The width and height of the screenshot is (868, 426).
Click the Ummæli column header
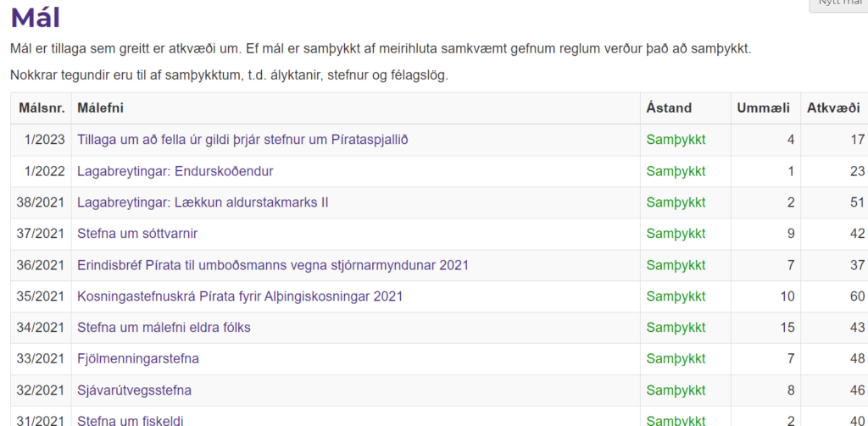[x=763, y=108]
